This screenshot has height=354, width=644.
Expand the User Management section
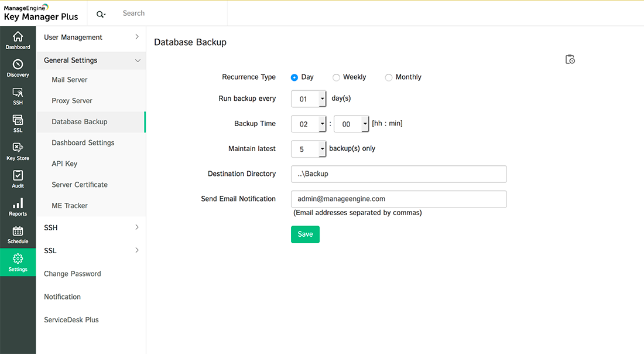(x=91, y=38)
